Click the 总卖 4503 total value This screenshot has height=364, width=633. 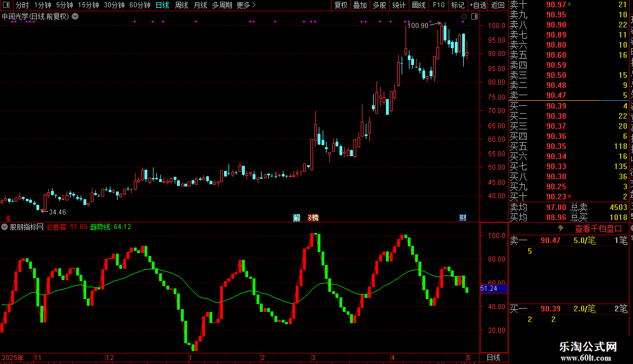(x=599, y=207)
